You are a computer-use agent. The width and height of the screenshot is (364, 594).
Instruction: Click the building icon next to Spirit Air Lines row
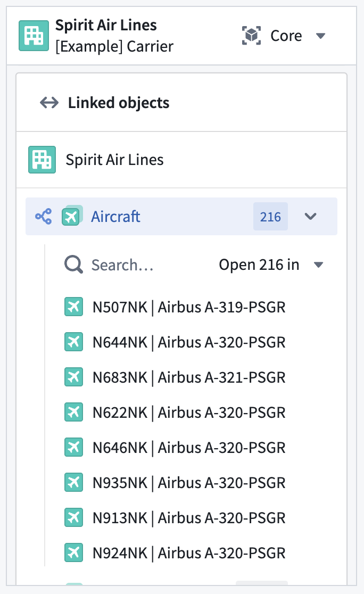pos(42,159)
